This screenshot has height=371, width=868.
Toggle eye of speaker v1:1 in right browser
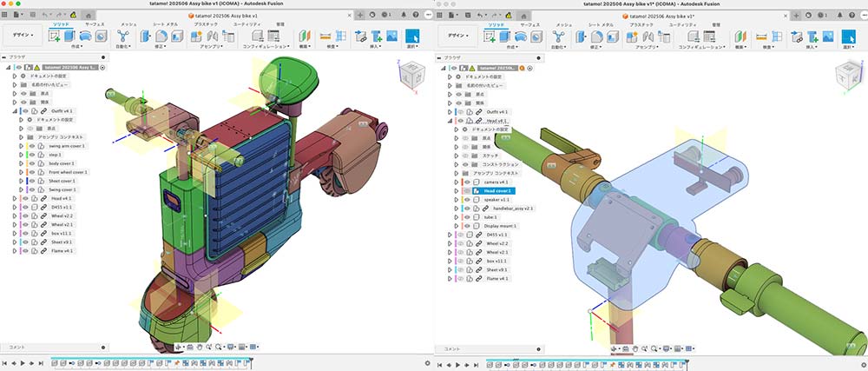pyautogui.click(x=467, y=199)
